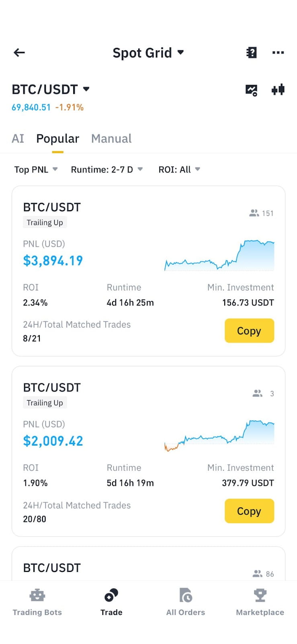Go to All Orders in bottom navigation

[185, 602]
